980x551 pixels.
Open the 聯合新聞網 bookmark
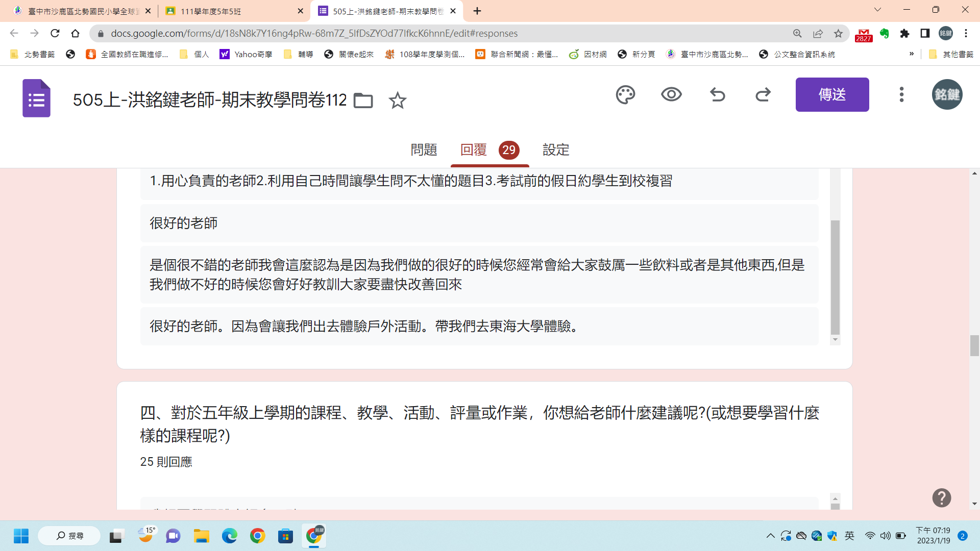click(517, 54)
